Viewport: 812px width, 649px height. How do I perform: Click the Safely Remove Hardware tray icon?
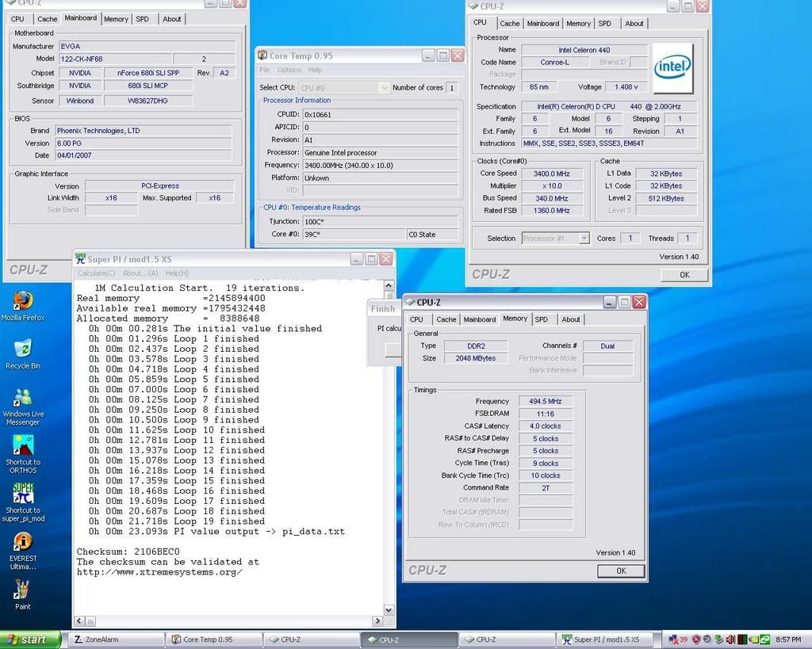click(718, 639)
